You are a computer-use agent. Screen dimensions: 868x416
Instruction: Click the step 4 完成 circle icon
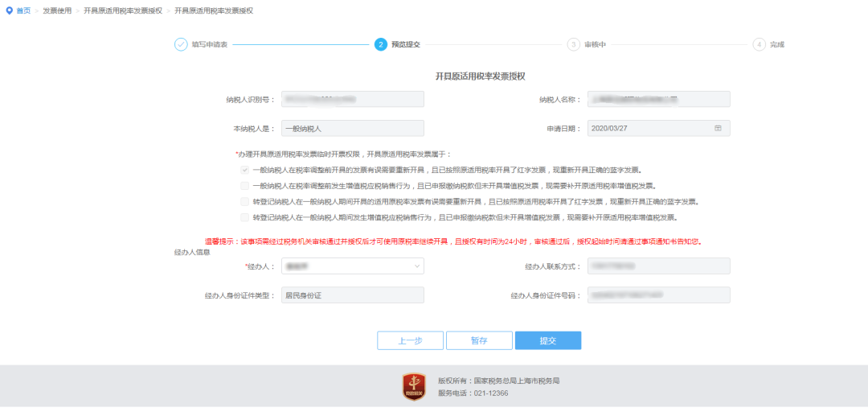759,44
